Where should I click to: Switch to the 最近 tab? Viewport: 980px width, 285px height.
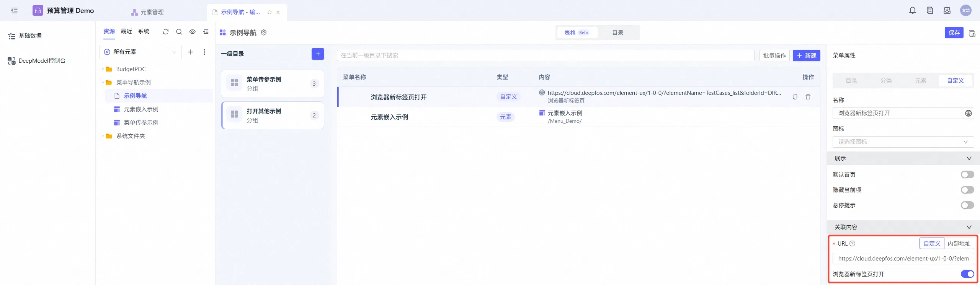coord(126,31)
